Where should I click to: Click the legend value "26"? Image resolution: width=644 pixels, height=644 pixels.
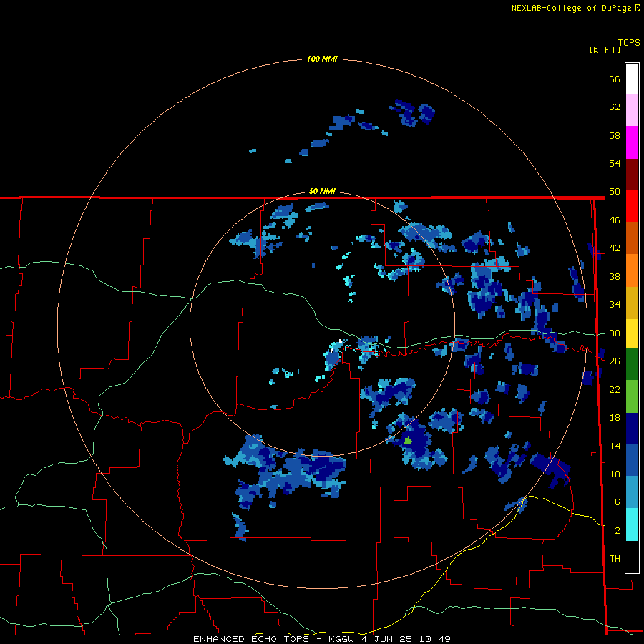615,361
